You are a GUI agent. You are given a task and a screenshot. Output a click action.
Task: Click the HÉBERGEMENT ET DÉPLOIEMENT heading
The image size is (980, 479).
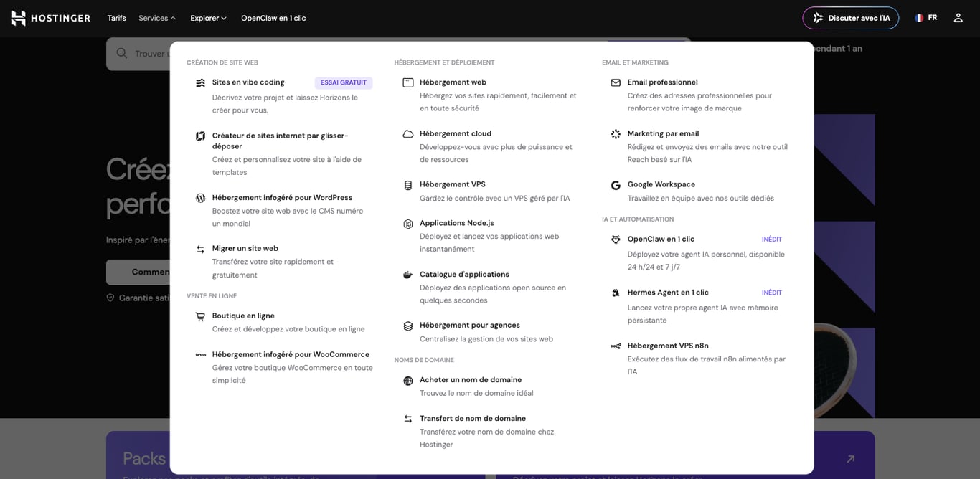(444, 62)
